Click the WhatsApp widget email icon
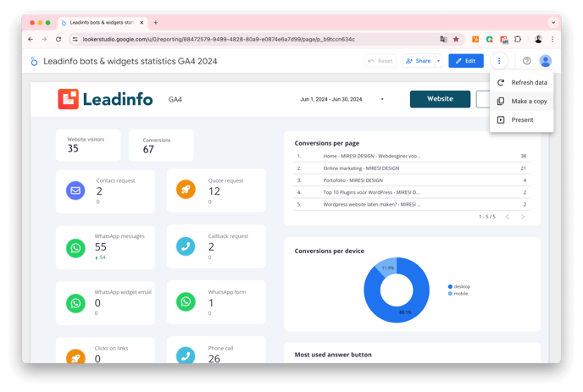583x392 pixels. pyautogui.click(x=75, y=303)
